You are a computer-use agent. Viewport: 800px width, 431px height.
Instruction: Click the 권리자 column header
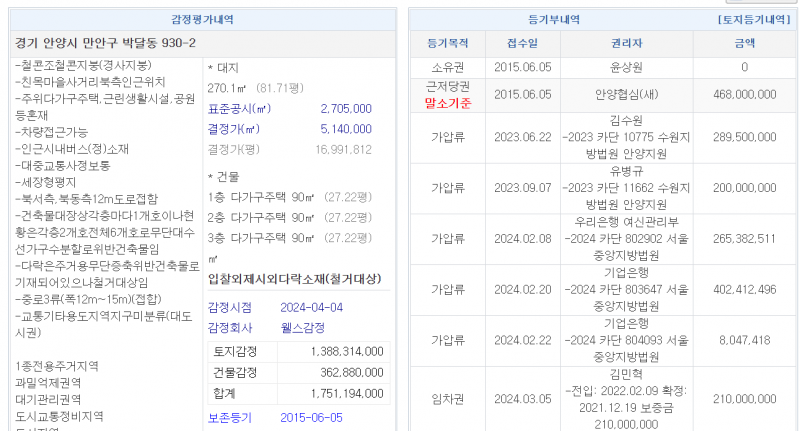(625, 44)
